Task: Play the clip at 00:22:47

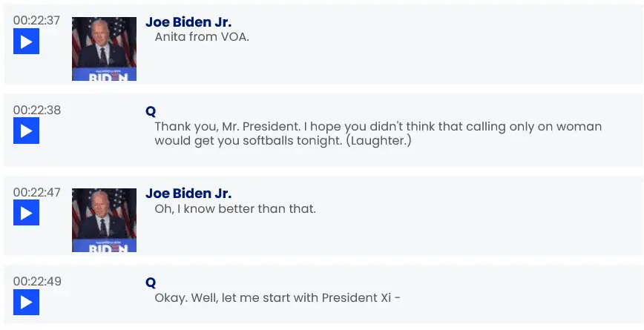Action: coord(26,213)
